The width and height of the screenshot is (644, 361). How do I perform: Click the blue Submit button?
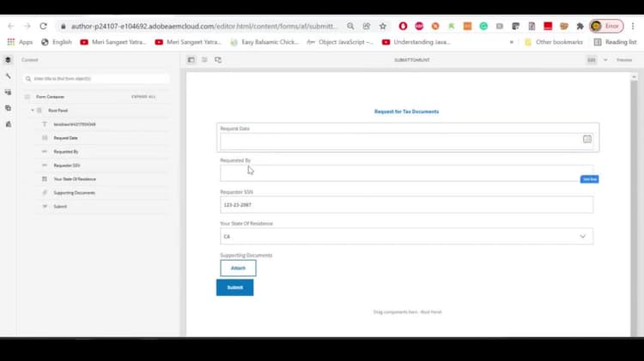coord(235,287)
